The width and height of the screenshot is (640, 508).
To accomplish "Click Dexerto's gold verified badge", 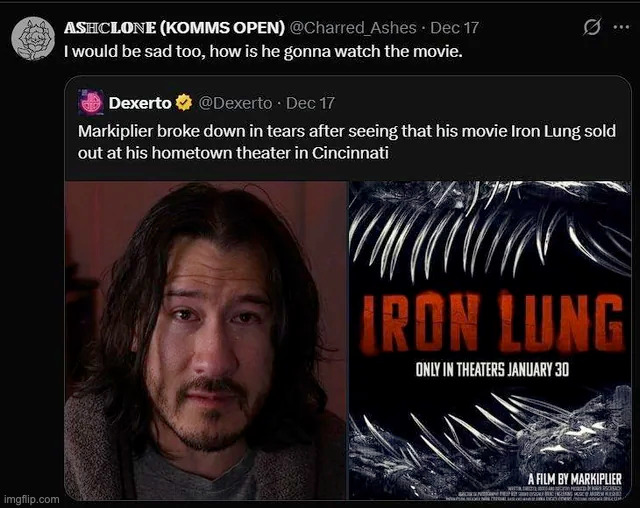I will (184, 103).
